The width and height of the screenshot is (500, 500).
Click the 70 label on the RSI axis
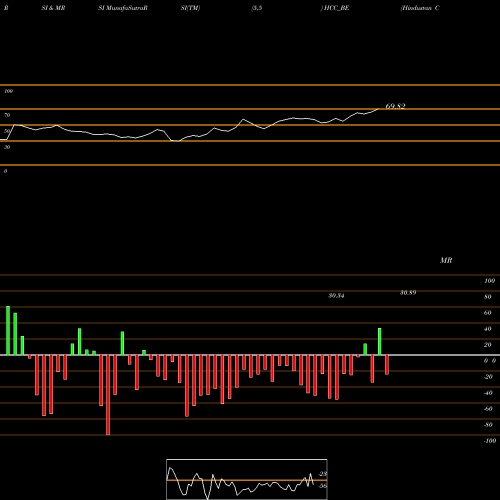(7, 115)
